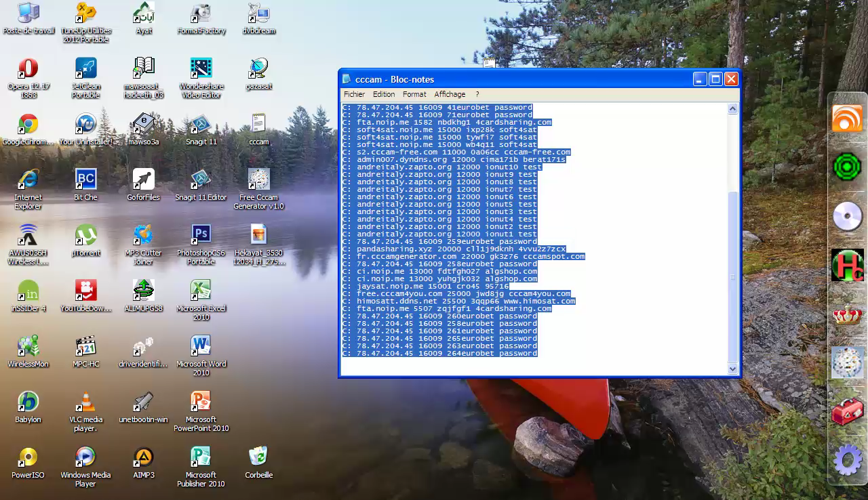Open the Affichage menu
868x500 pixels.
pyautogui.click(x=450, y=94)
